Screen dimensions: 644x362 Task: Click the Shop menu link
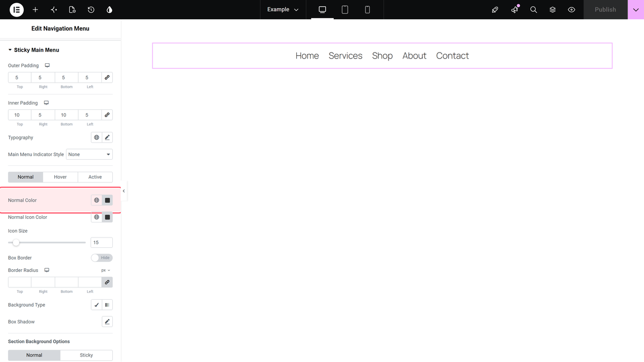coord(383,56)
